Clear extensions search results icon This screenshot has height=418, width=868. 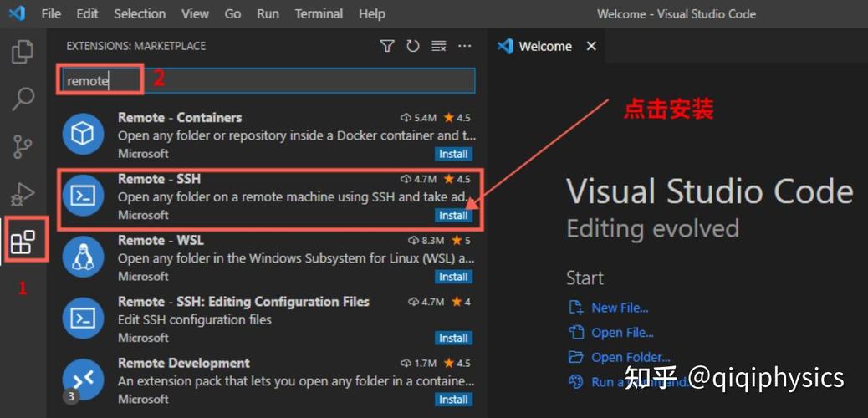(439, 46)
